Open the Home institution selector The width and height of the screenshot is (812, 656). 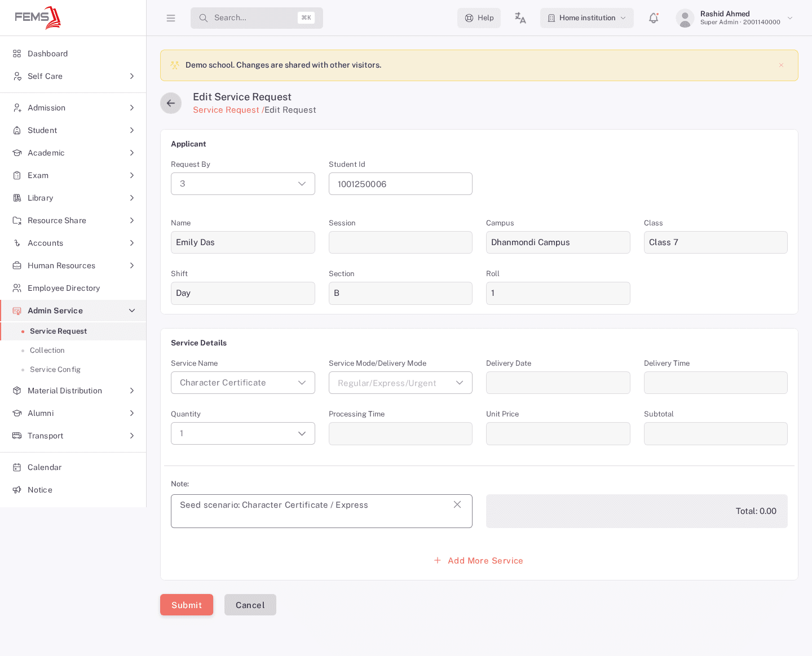click(587, 18)
